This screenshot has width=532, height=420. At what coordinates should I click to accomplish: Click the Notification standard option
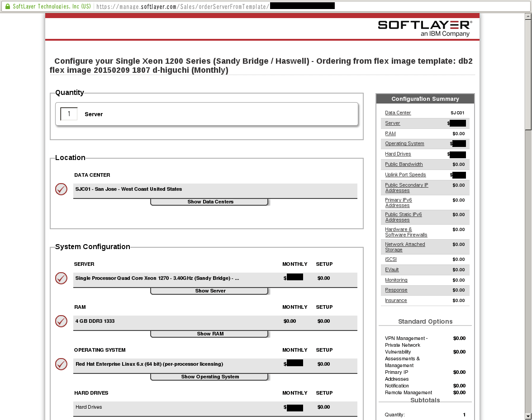(x=397, y=386)
